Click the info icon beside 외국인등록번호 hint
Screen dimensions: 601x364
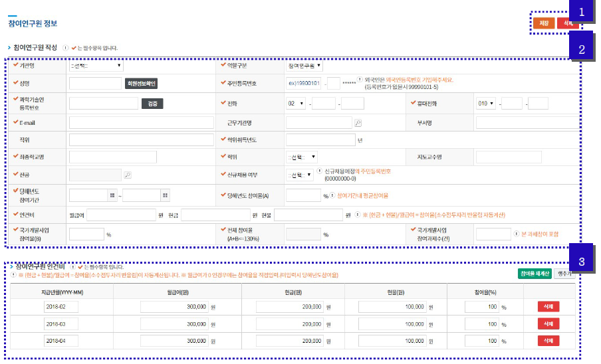click(360, 80)
